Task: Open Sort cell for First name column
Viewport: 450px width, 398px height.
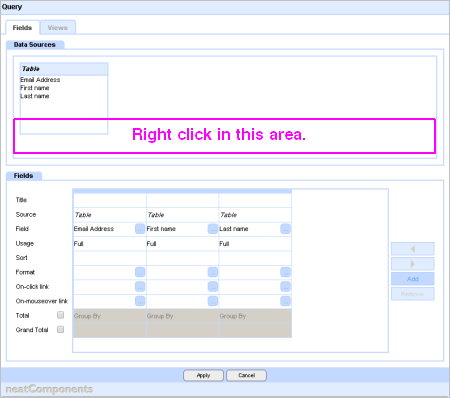Action: [183, 258]
